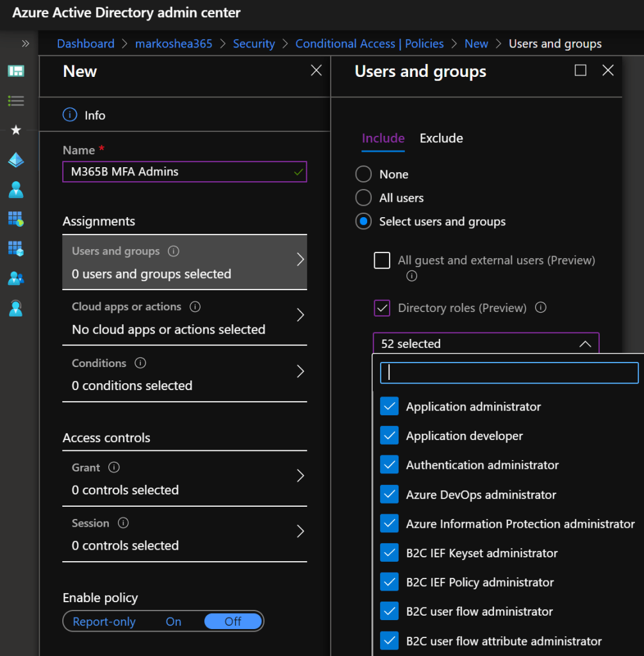Image resolution: width=644 pixels, height=656 pixels.
Task: Select the All users radio button
Action: coord(363,198)
